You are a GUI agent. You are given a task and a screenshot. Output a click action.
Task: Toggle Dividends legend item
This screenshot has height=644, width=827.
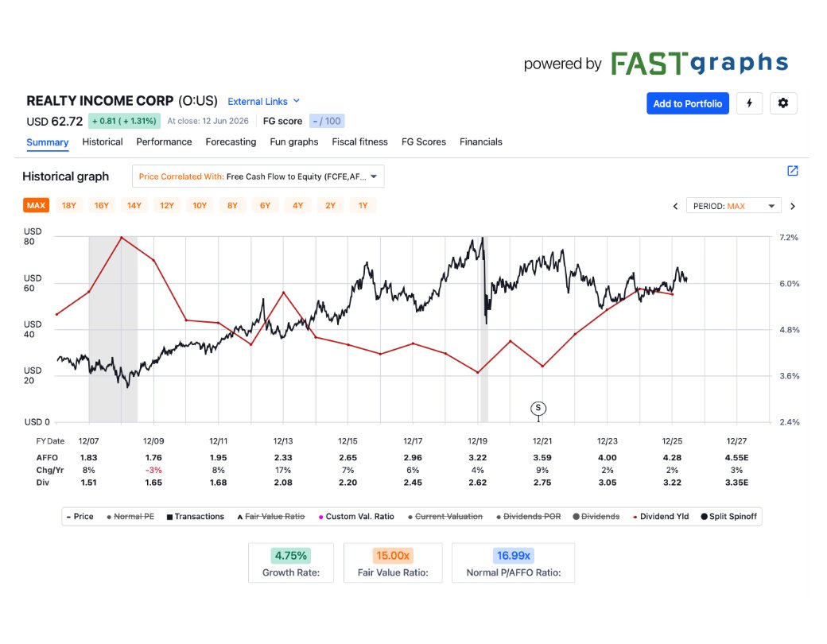pos(596,516)
